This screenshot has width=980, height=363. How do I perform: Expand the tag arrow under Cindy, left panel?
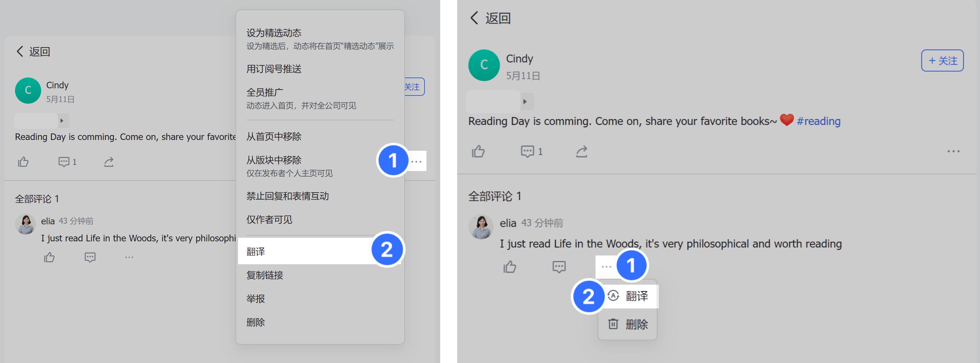click(x=62, y=121)
